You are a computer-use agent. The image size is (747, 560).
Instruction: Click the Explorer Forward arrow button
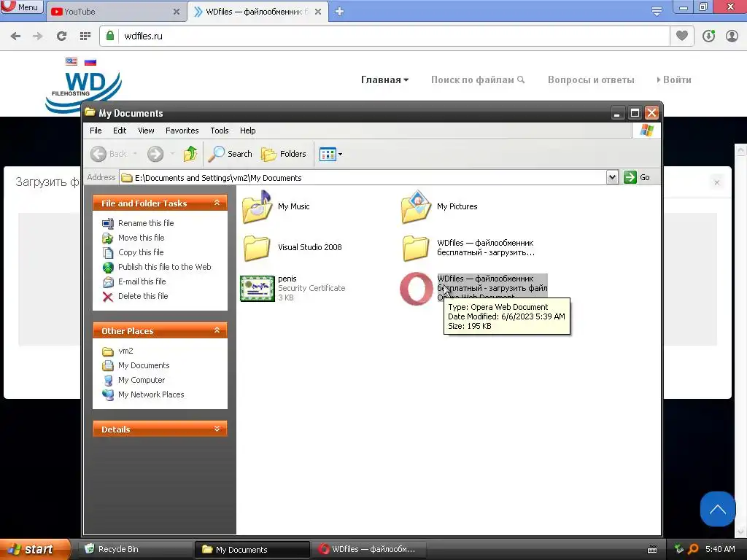point(155,154)
